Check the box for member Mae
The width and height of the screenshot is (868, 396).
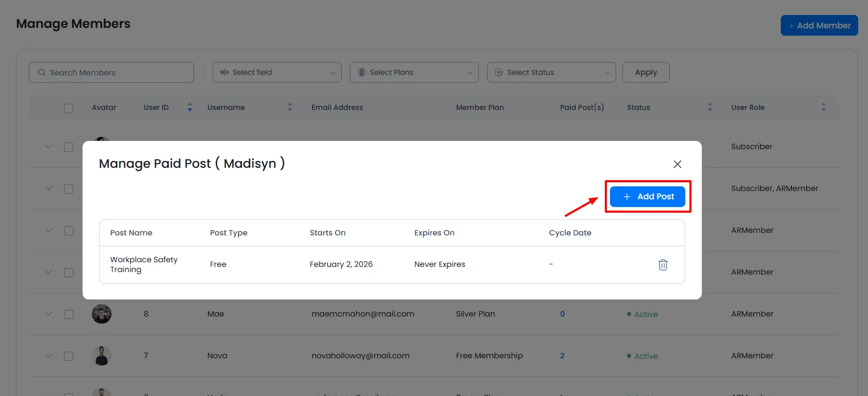point(69,314)
